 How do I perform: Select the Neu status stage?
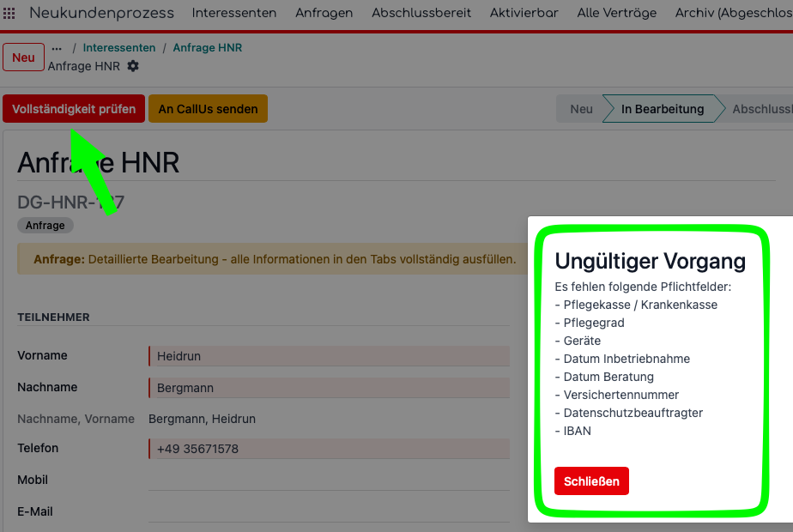581,109
